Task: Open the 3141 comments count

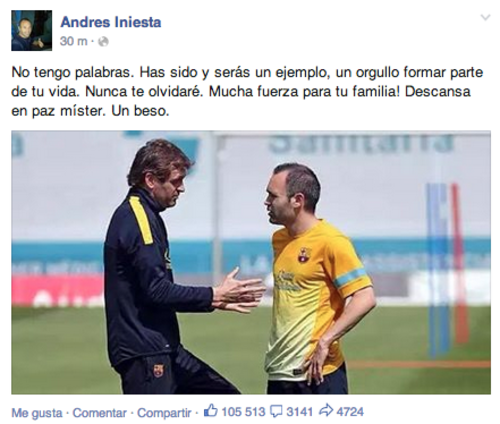Action: (299, 412)
